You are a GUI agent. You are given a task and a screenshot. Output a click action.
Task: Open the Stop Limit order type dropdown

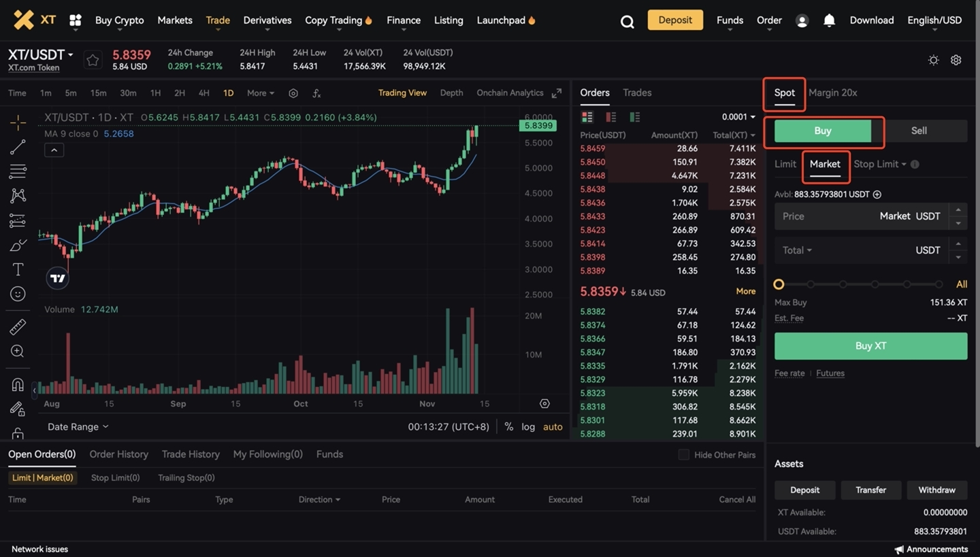[880, 164]
